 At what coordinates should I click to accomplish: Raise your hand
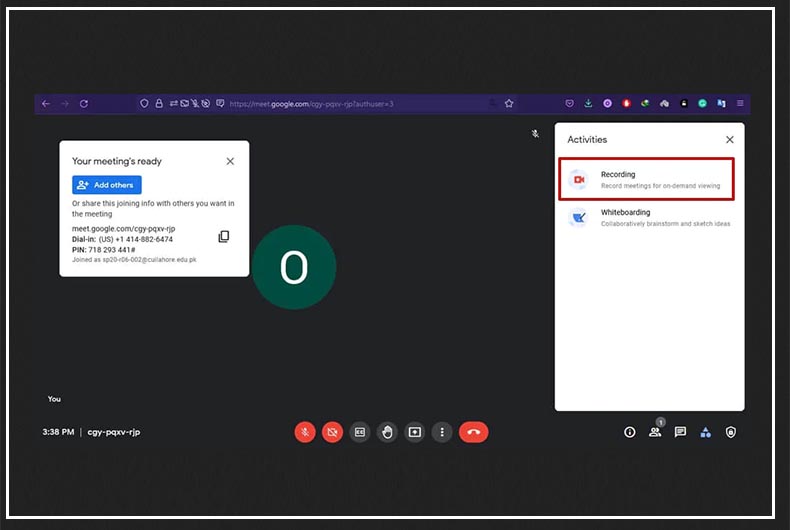click(x=387, y=432)
